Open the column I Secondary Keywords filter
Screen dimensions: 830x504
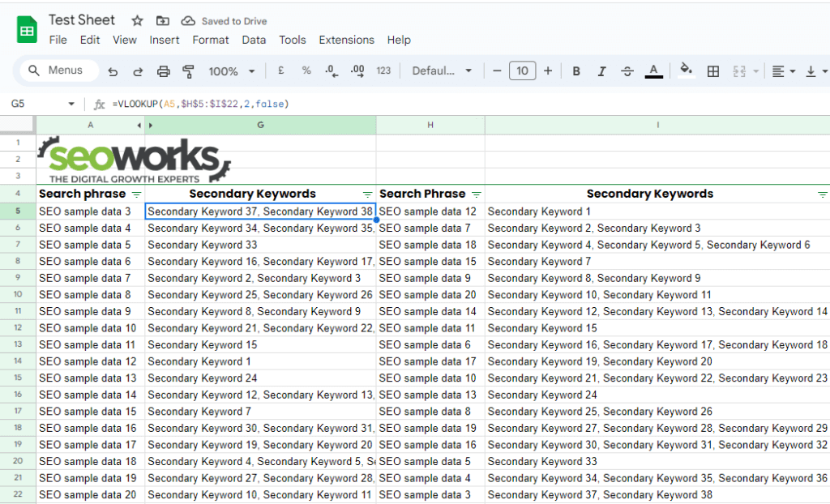[x=822, y=194]
